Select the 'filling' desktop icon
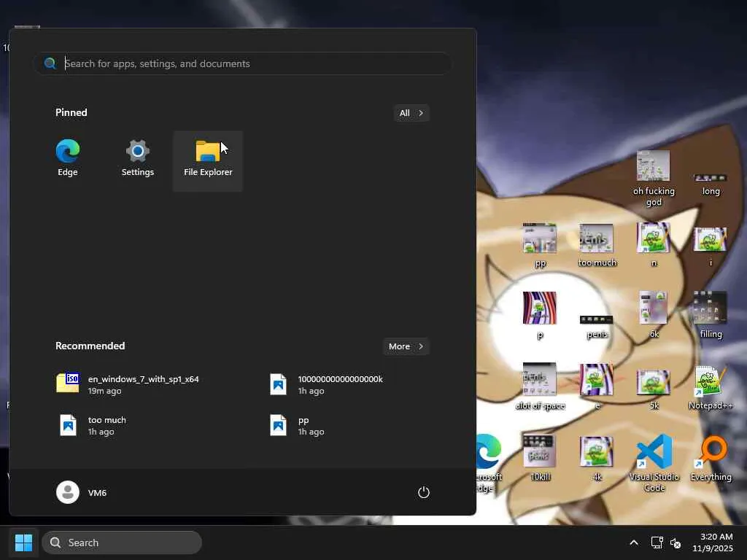 (x=711, y=316)
